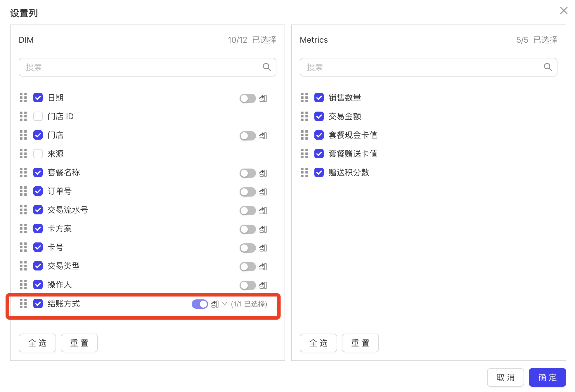Grab the drag handle for 赠送积分数
575x392 pixels.
coord(304,172)
